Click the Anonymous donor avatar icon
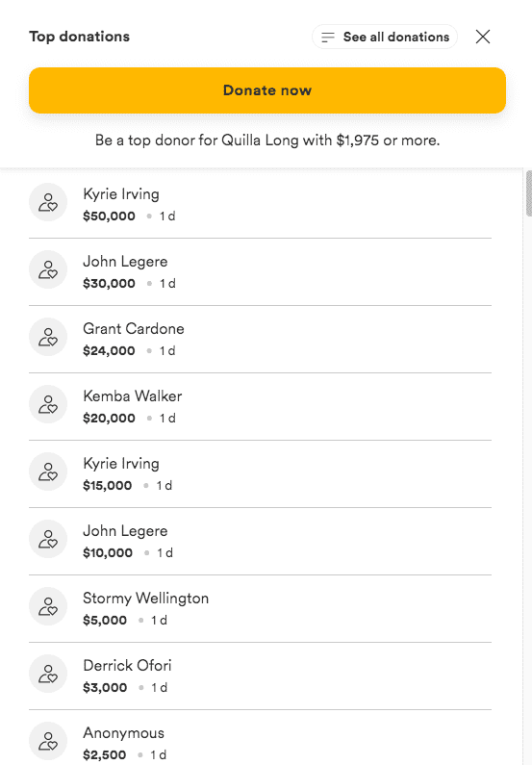 tap(48, 741)
